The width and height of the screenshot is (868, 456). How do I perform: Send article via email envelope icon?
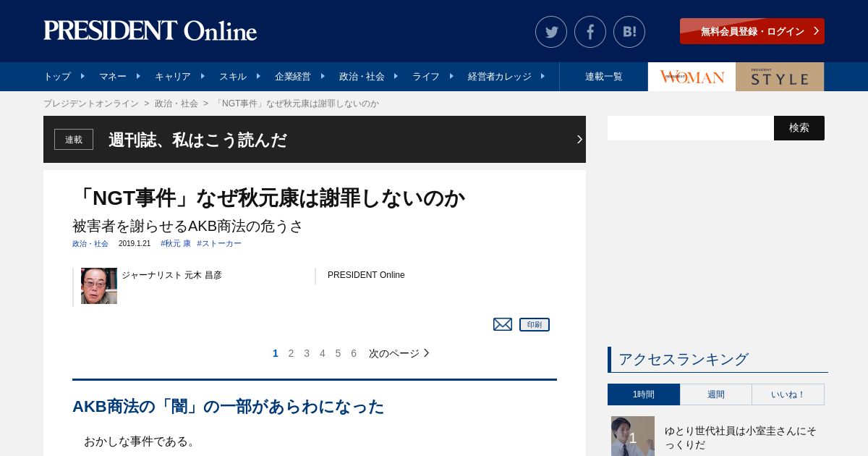click(x=503, y=324)
